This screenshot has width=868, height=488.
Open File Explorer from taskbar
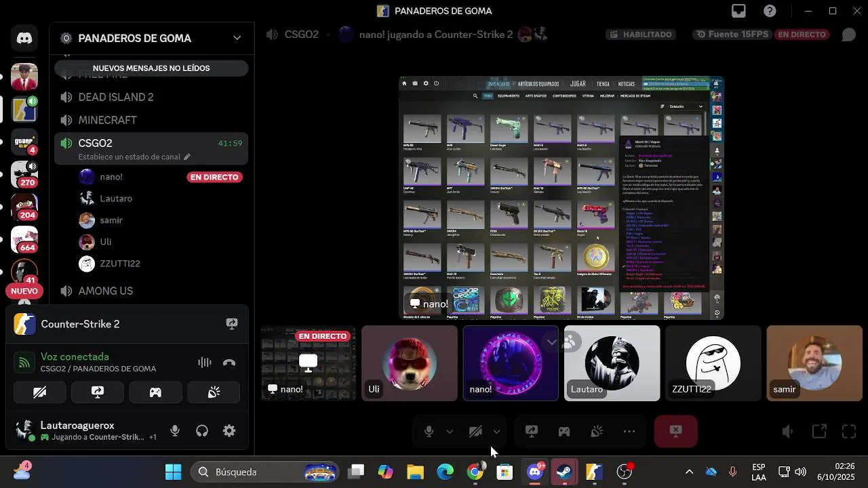pos(416,472)
